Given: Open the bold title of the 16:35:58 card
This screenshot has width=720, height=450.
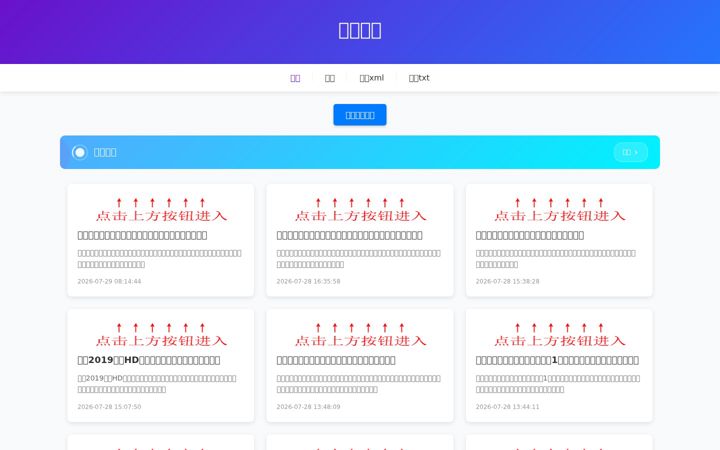Looking at the screenshot, I should click(349, 235).
